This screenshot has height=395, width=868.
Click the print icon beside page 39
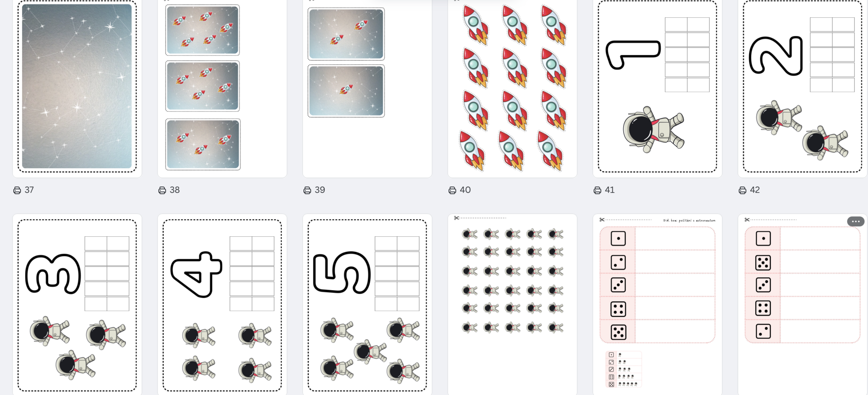pyautogui.click(x=307, y=190)
